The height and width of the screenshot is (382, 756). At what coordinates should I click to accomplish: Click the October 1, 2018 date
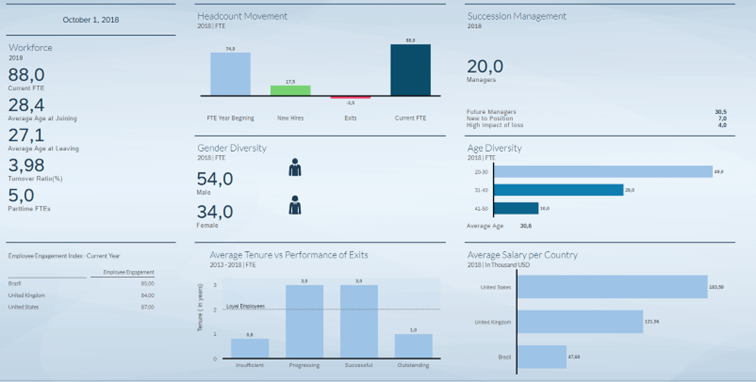tap(91, 20)
